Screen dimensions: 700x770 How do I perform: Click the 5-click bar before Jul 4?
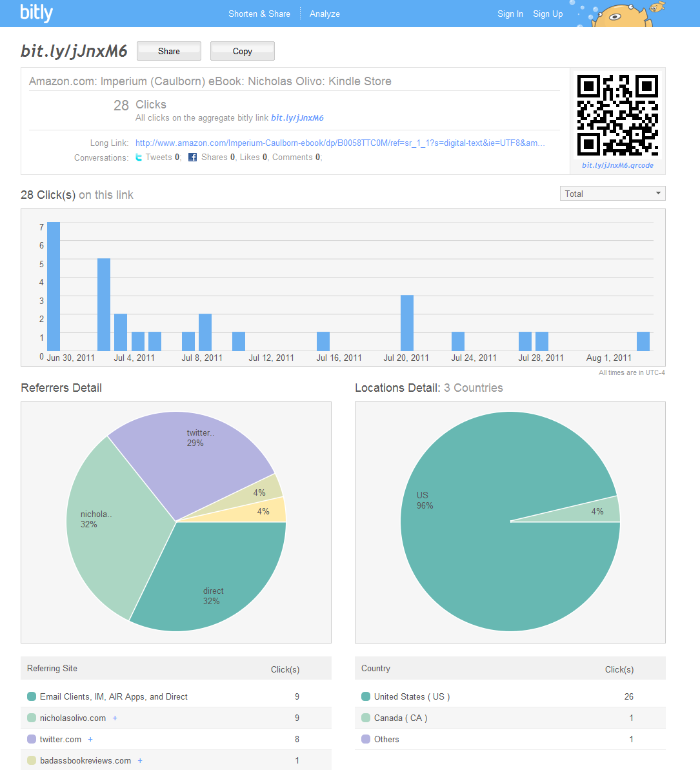click(x=104, y=305)
